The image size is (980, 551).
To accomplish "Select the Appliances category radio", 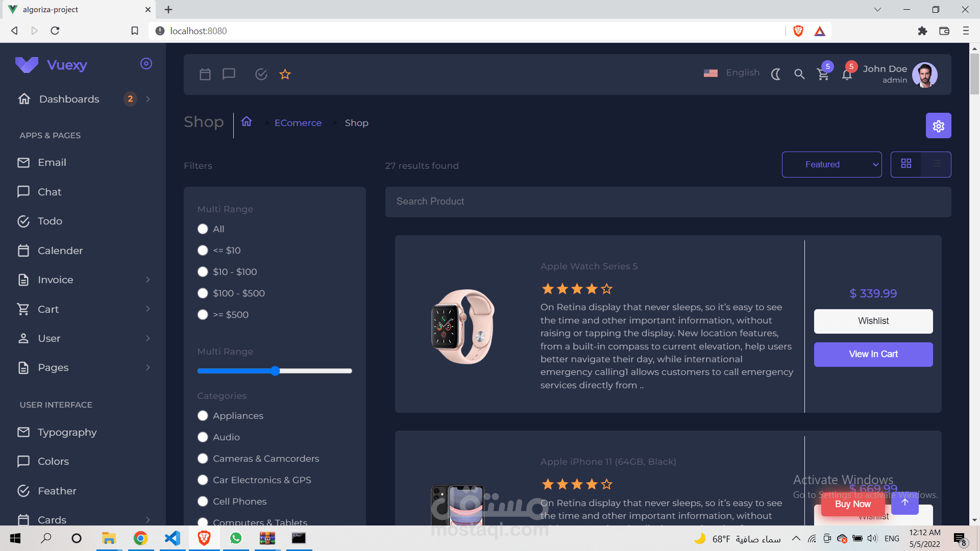I will point(203,416).
